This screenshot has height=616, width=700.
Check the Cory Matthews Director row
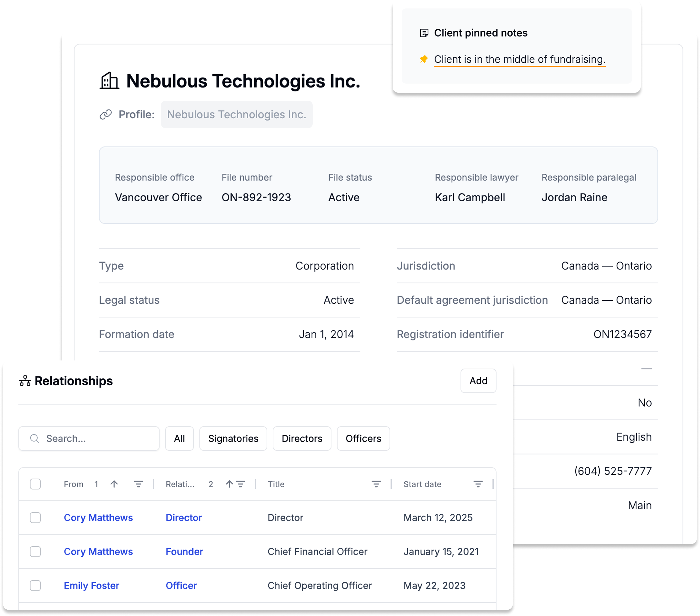pos(35,517)
